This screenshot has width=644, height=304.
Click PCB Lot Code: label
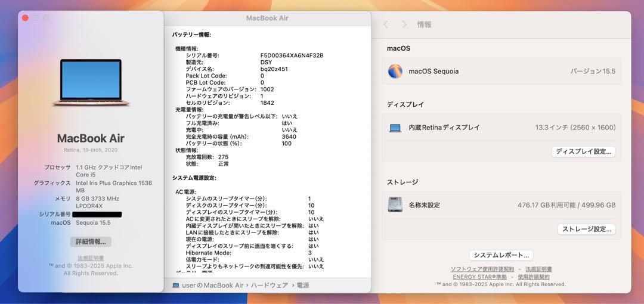[x=205, y=83]
